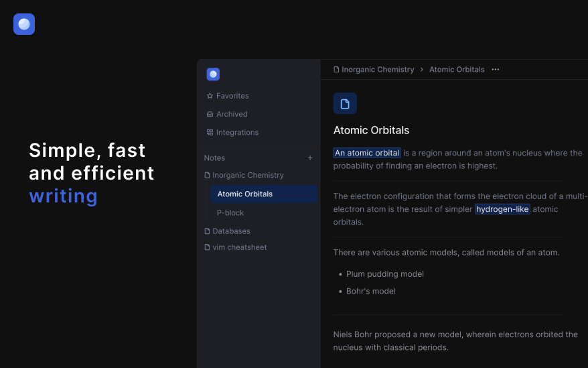Add a new note with the plus icon
This screenshot has width=588, height=368.
tap(310, 158)
